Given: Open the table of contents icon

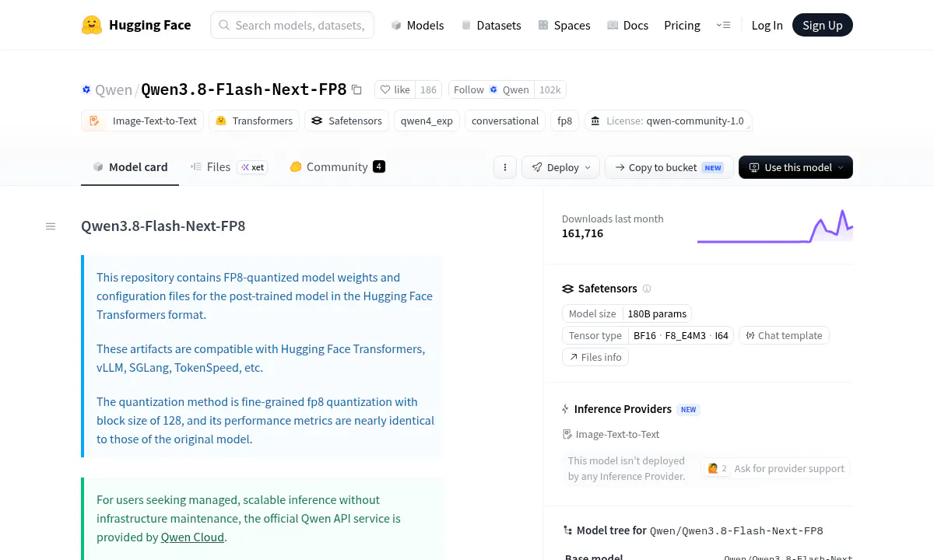Looking at the screenshot, I should tap(51, 226).
